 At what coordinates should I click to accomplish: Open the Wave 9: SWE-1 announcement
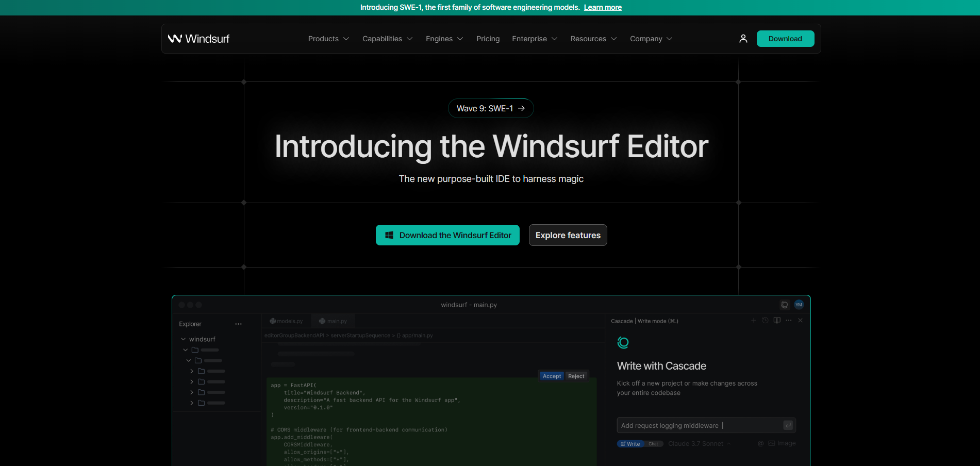[490, 108]
